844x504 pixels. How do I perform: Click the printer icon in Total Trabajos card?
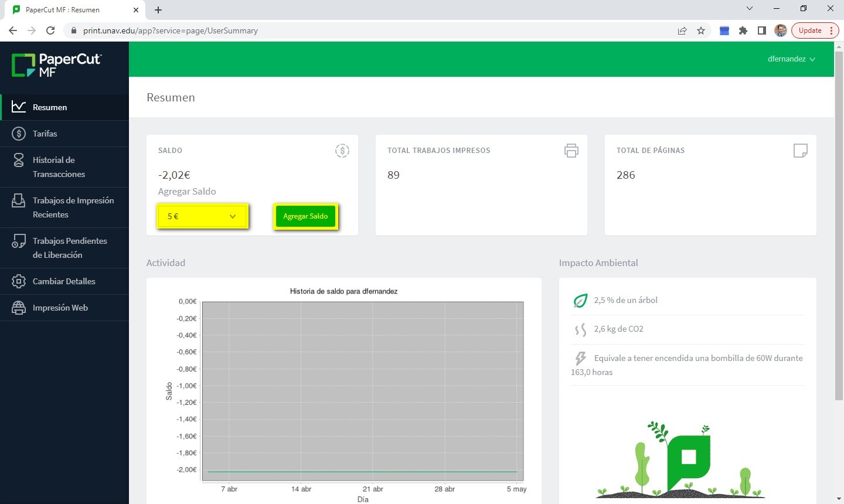[x=571, y=151]
